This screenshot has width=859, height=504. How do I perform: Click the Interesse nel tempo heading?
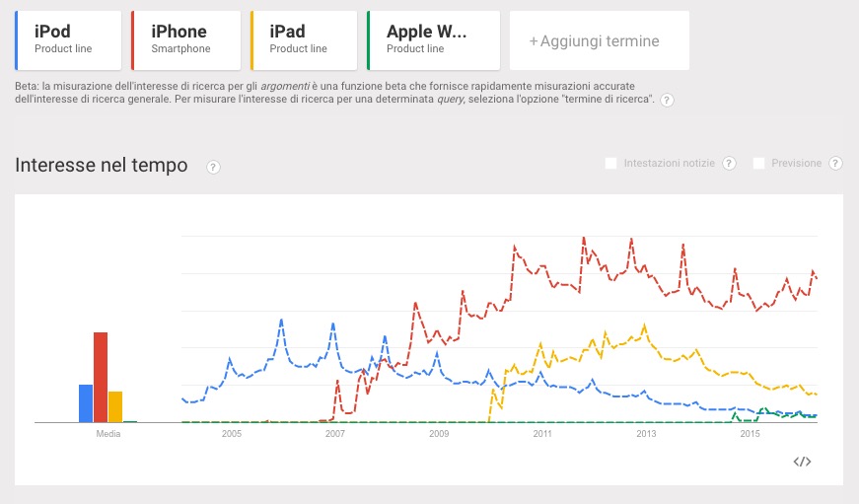[102, 166]
